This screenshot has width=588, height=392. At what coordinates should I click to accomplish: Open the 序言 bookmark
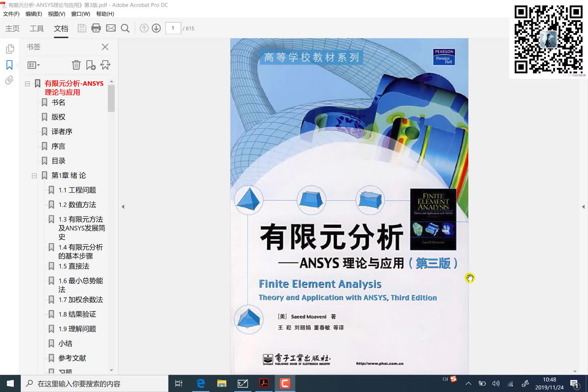click(x=58, y=146)
